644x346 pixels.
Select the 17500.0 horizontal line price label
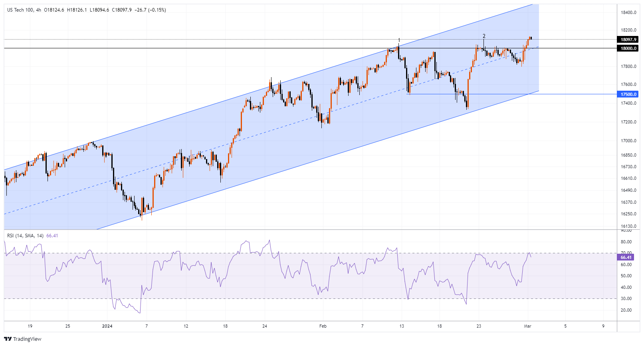628,94
